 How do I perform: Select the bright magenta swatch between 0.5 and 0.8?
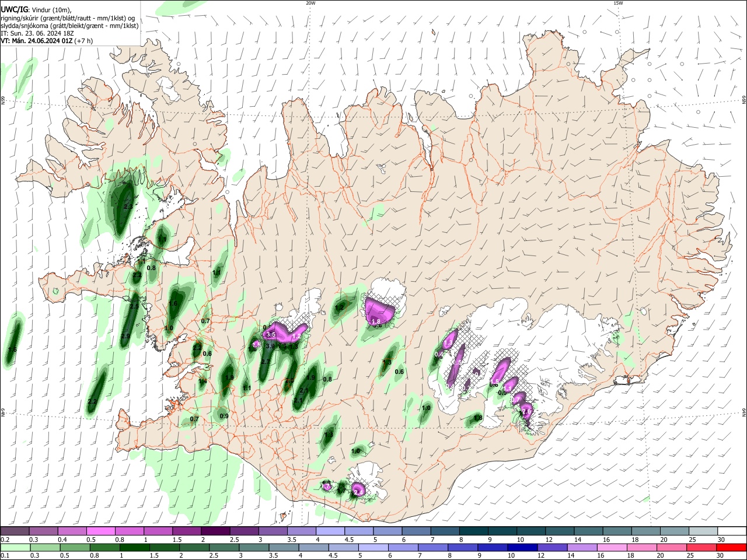100,531
